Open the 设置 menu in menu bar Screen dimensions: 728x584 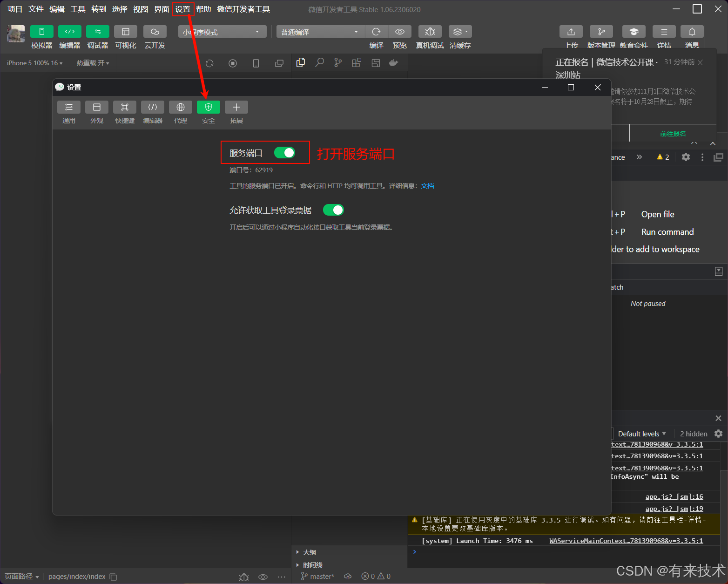tap(182, 9)
